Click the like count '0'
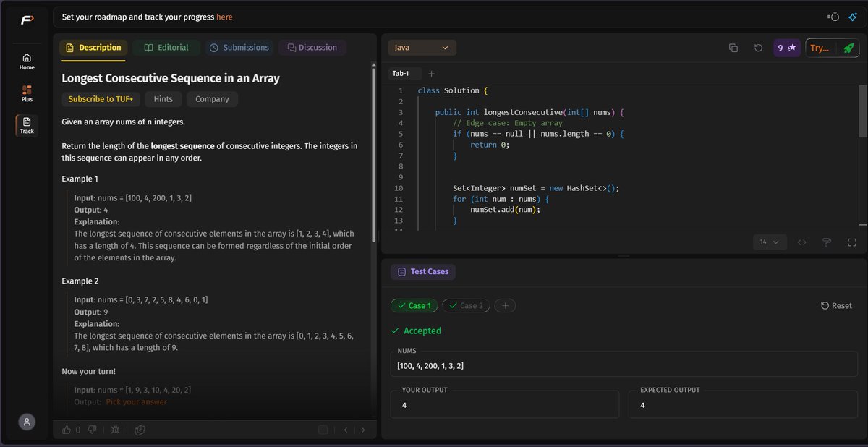The image size is (868, 447). point(78,430)
